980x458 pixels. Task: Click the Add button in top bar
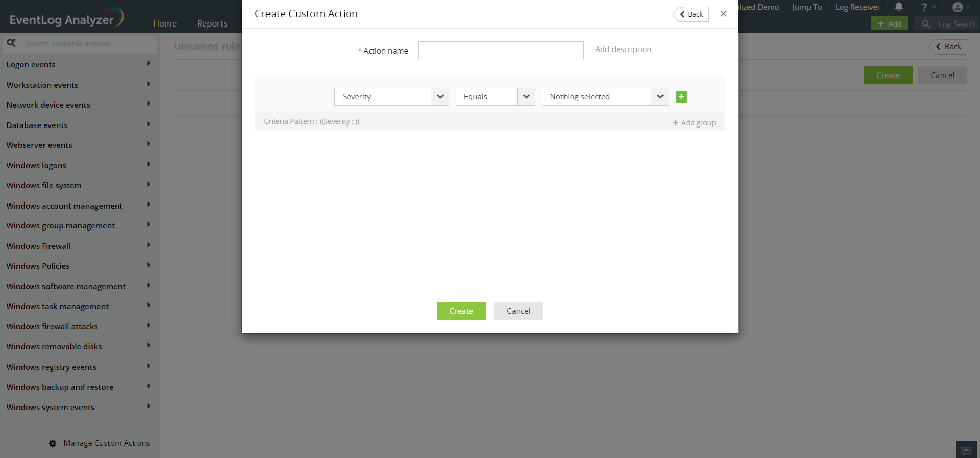pyautogui.click(x=890, y=24)
